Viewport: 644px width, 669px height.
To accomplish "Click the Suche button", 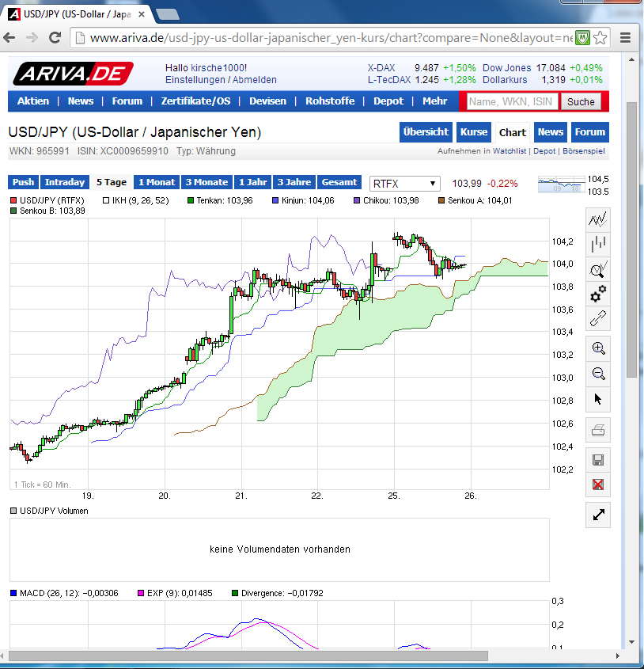I will [x=581, y=101].
